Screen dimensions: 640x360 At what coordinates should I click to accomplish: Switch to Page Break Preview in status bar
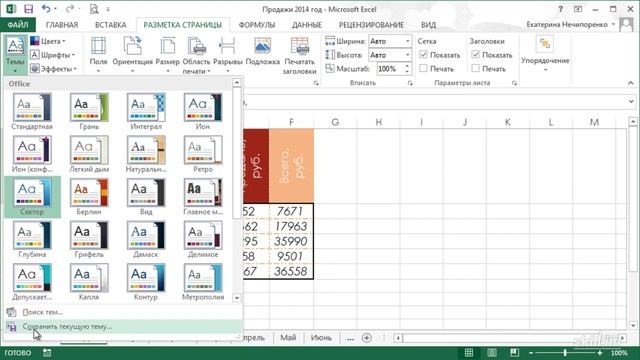pos(514,353)
